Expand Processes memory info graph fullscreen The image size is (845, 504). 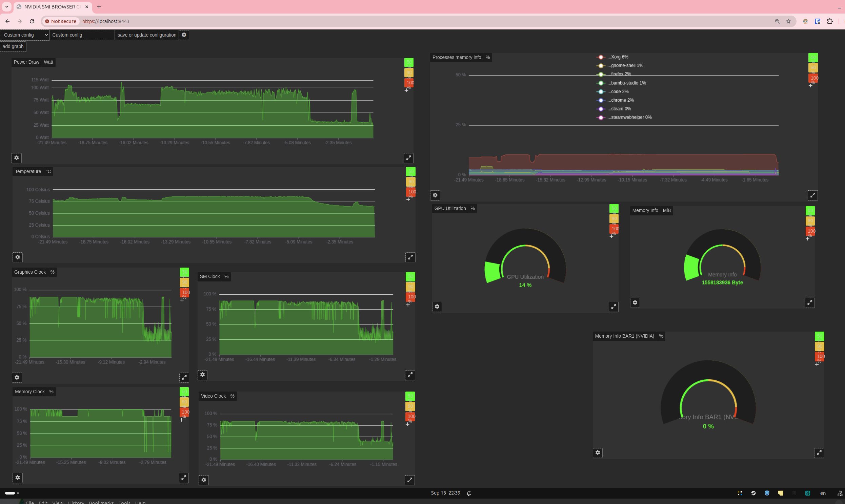pyautogui.click(x=812, y=195)
